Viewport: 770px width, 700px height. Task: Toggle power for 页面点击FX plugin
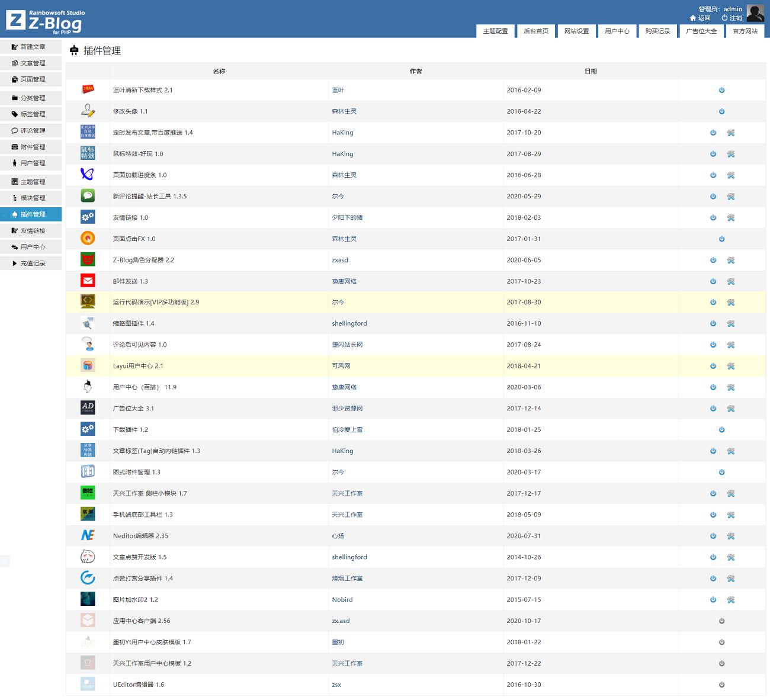coord(721,239)
